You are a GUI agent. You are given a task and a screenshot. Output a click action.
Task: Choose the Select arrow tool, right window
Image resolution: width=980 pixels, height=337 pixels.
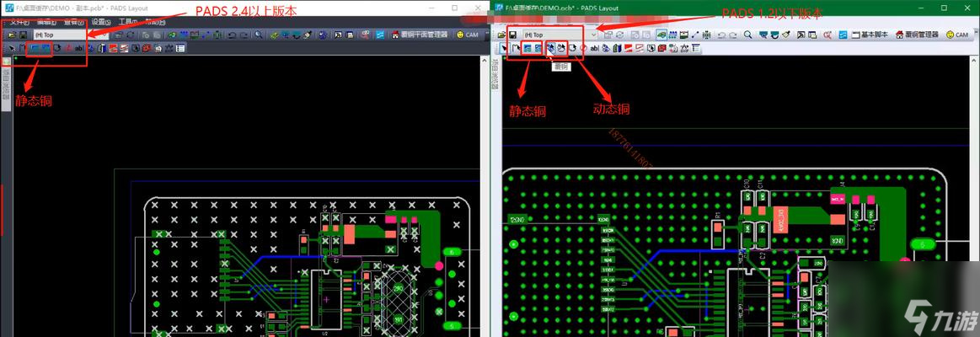[505, 48]
